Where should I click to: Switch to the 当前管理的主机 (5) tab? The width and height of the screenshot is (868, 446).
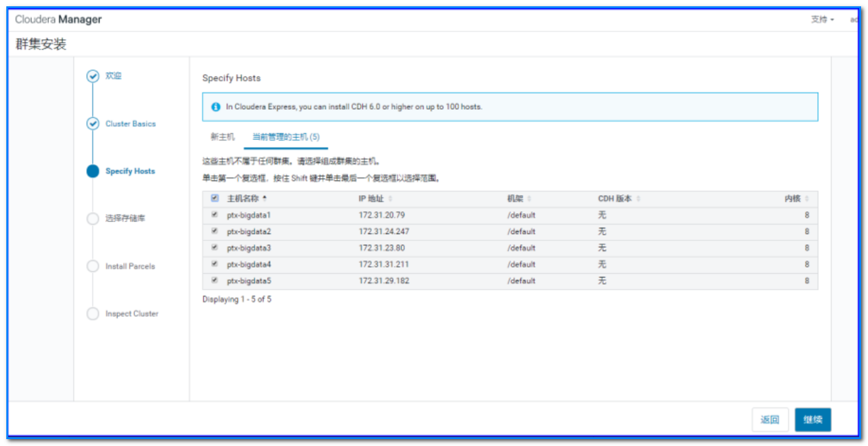[286, 137]
